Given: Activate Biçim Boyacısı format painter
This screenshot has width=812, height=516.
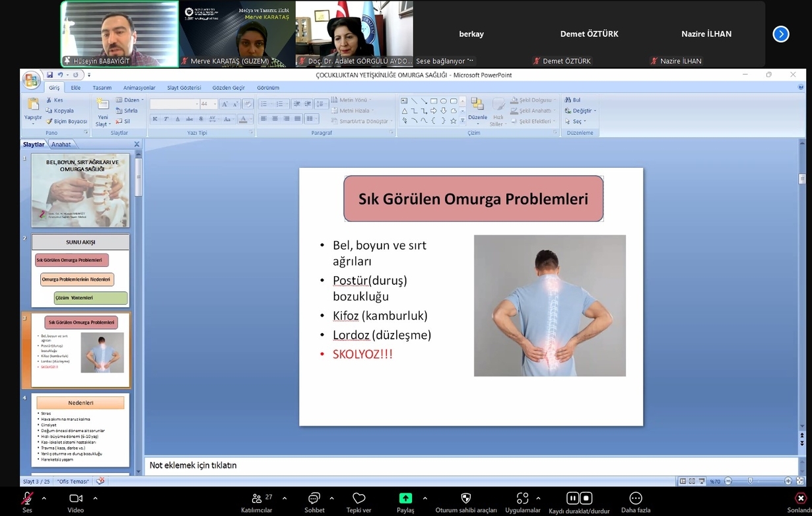Looking at the screenshot, I should pos(66,122).
